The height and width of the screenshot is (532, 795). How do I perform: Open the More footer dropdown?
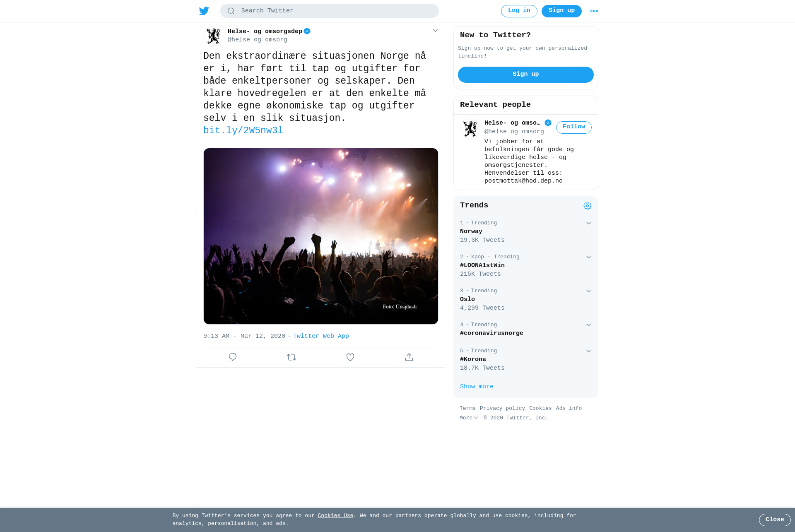pos(469,418)
